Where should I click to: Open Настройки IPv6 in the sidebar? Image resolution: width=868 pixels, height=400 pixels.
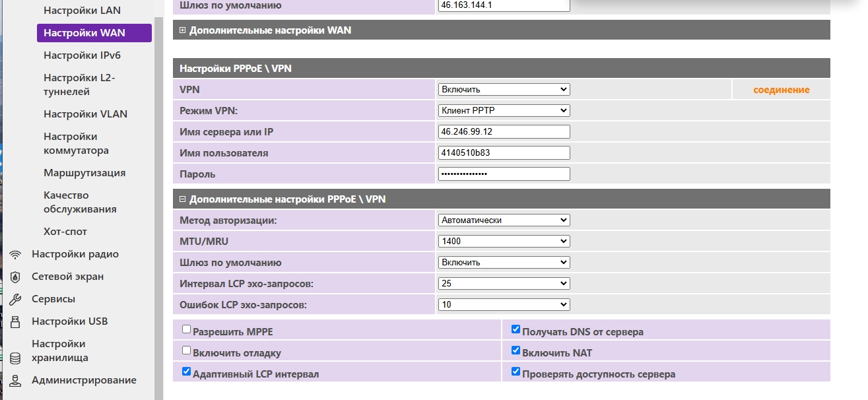click(82, 55)
